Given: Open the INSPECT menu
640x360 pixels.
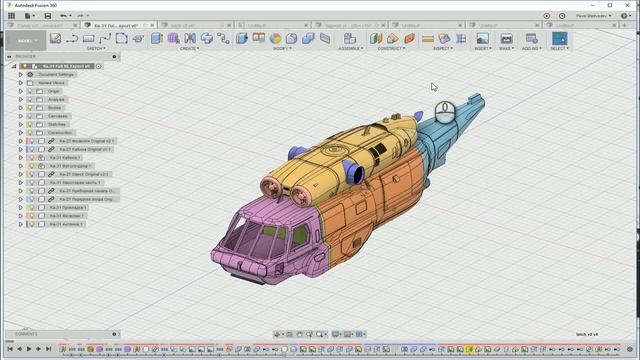Looking at the screenshot, I should pyautogui.click(x=443, y=49).
